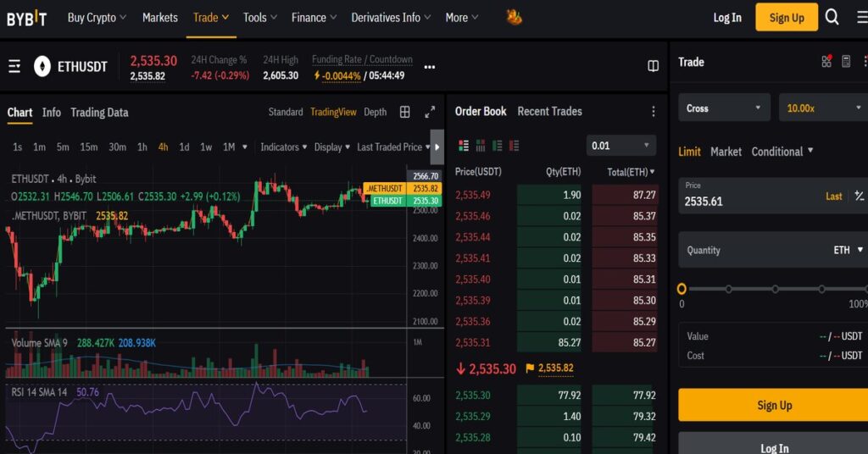
Task: Open the Markets page
Action: 160,18
